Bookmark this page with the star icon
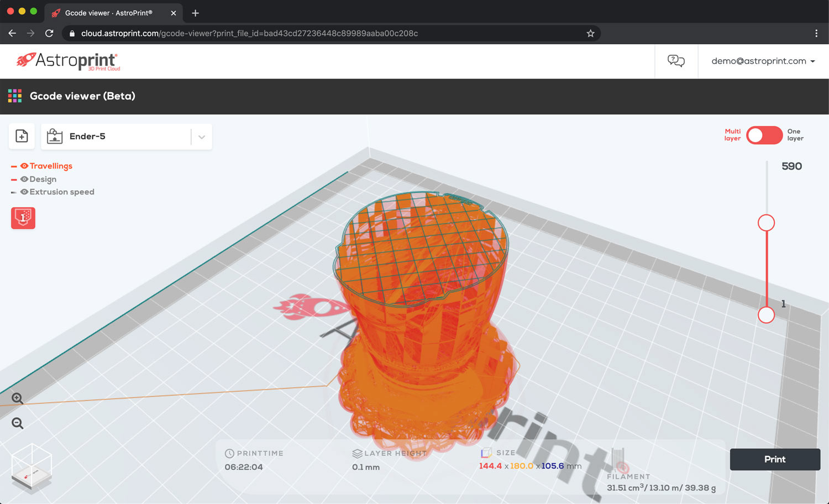829x504 pixels. pyautogui.click(x=590, y=33)
